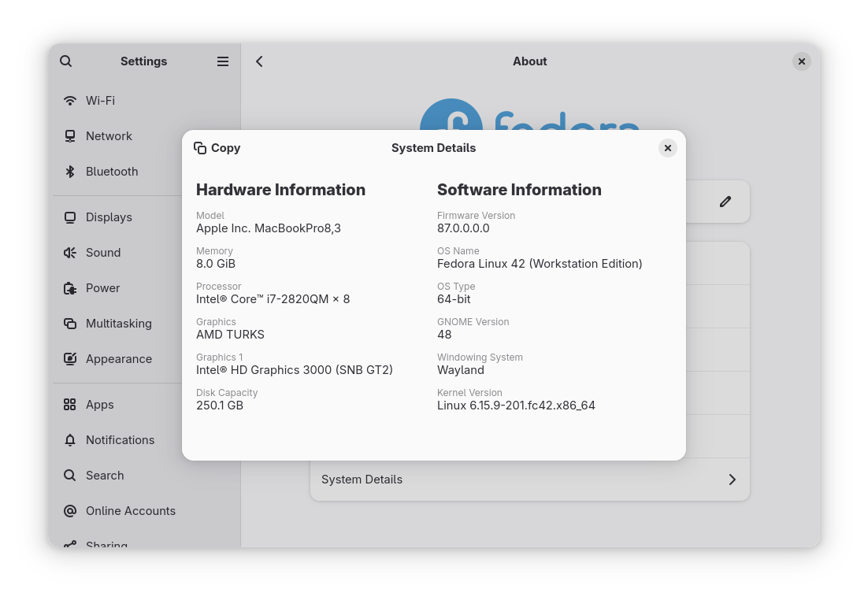Click the Bluetooth icon in sidebar
The height and width of the screenshot is (600, 868).
pyautogui.click(x=70, y=172)
